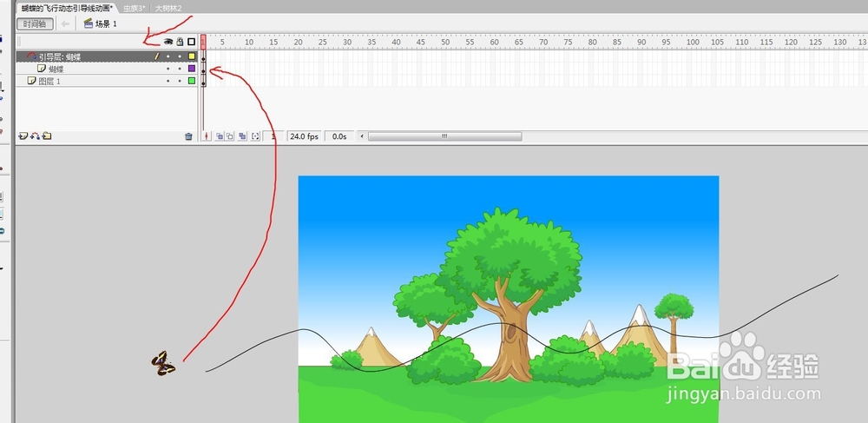Click the back arrow beside 时间轴 button

[x=65, y=23]
